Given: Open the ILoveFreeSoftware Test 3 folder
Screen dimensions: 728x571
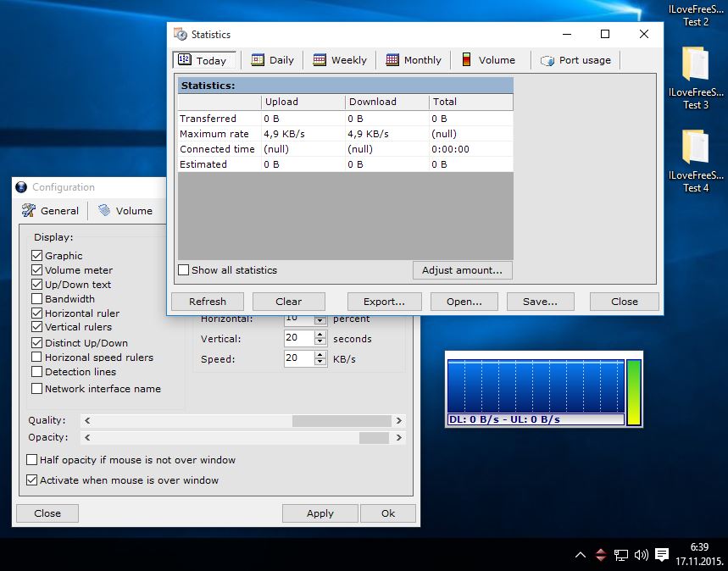Looking at the screenshot, I should click(x=695, y=65).
